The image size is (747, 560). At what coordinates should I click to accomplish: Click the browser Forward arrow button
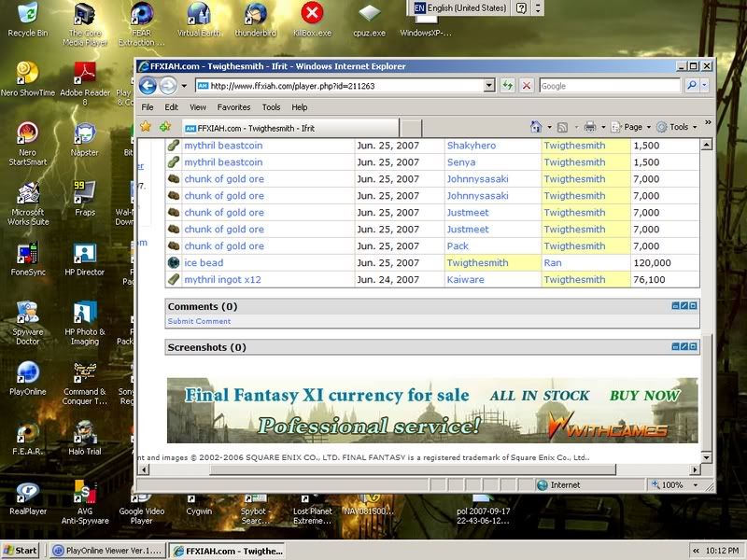coord(168,86)
